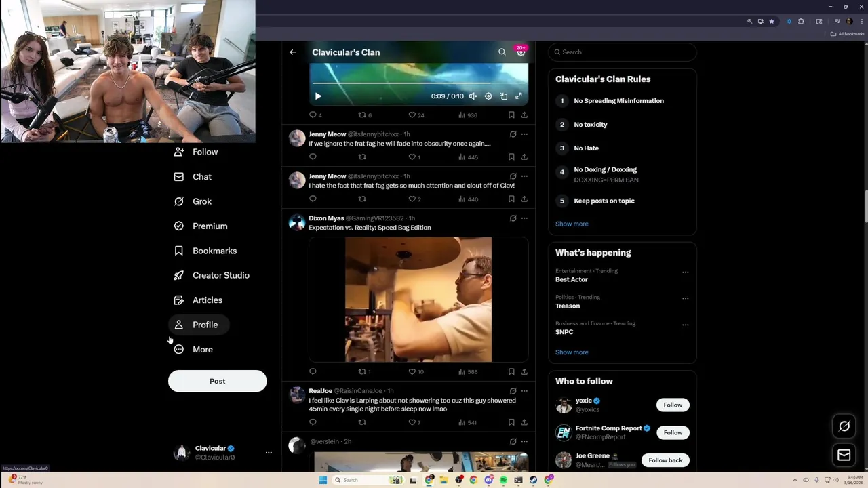Follow back Joe Greene
The width and height of the screenshot is (868, 488).
click(665, 460)
